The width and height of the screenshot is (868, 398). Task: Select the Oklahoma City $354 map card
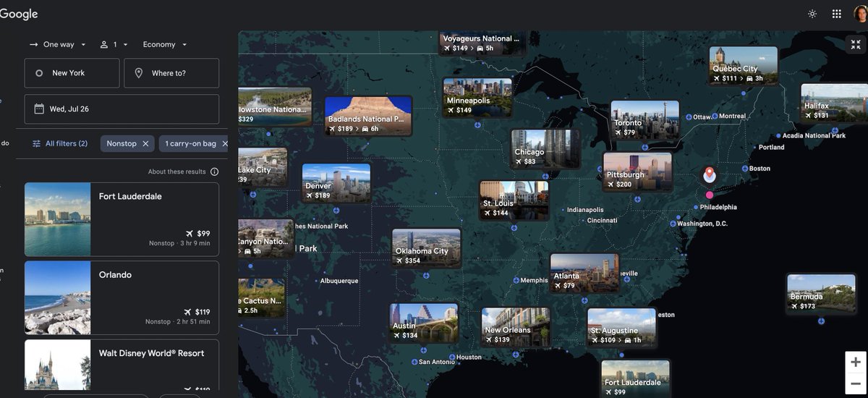point(427,248)
